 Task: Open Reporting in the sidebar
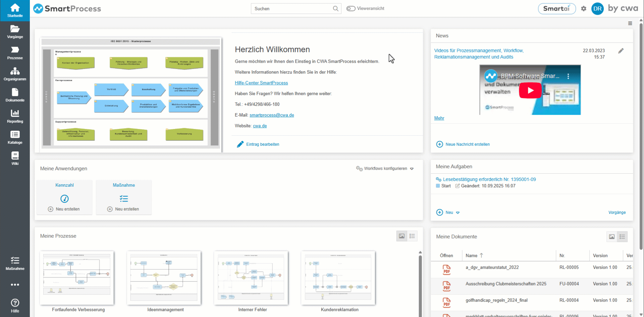15,117
